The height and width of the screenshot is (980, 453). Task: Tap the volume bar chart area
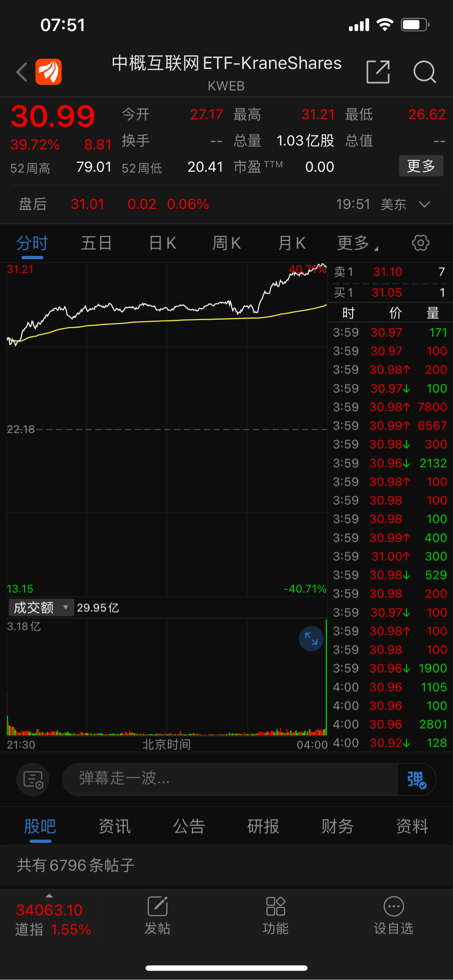tap(167, 677)
